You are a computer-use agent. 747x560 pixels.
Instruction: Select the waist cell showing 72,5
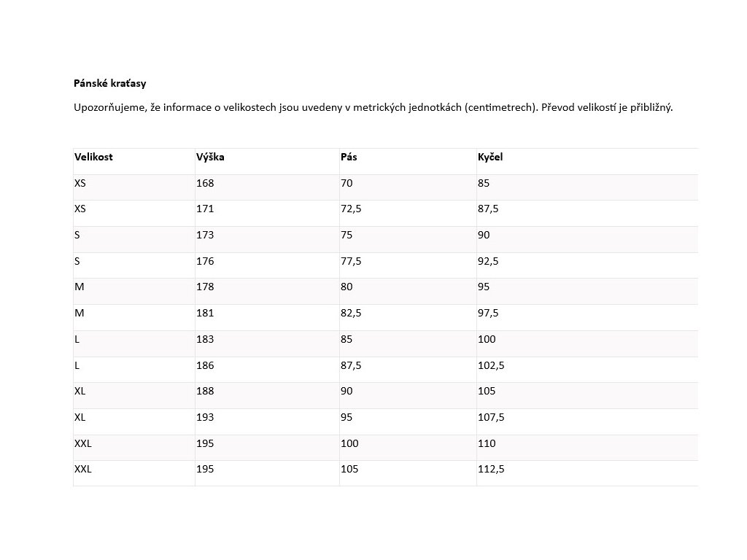(x=352, y=209)
